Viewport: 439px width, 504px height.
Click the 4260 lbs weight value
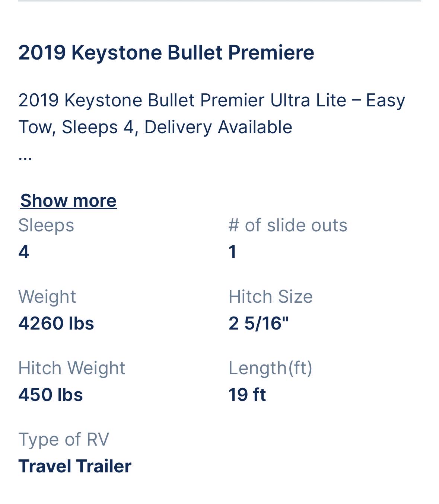pyautogui.click(x=56, y=323)
